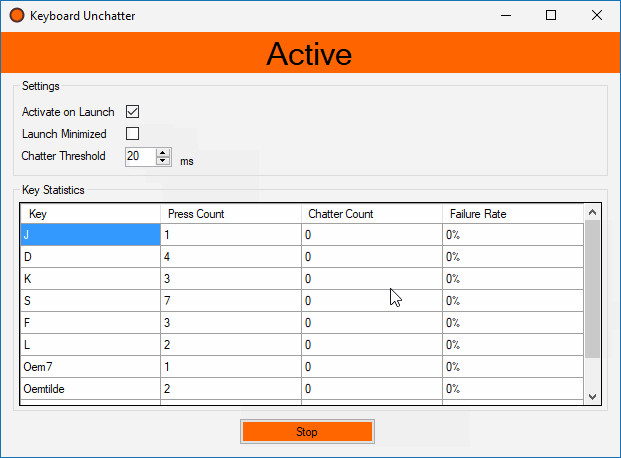
Task: Click the key statistics scrollbar thumb
Action: tap(592, 289)
